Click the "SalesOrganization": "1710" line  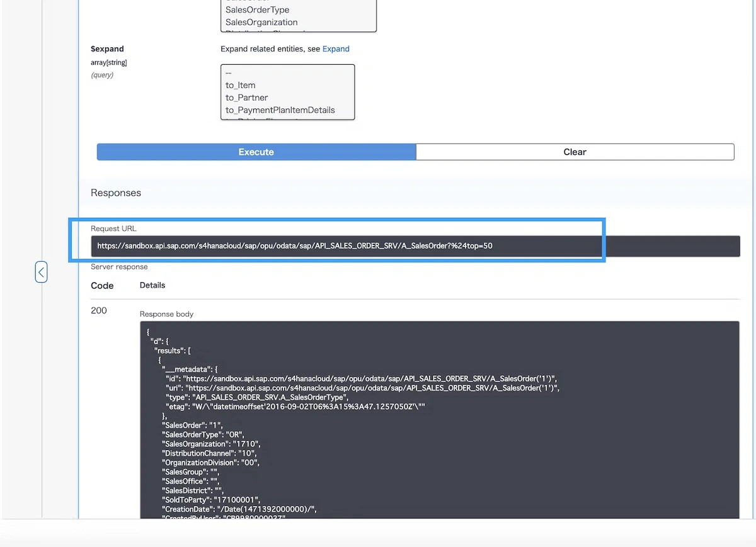pos(211,444)
